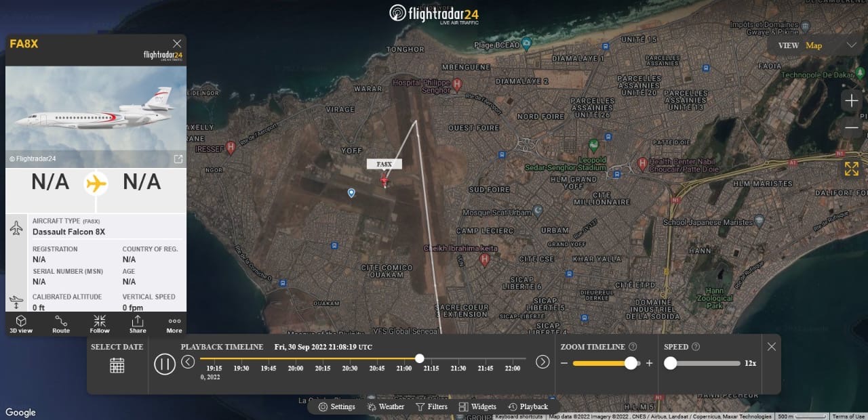Follow the FA8X aircraft
This screenshot has height=420, width=868.
[x=100, y=324]
